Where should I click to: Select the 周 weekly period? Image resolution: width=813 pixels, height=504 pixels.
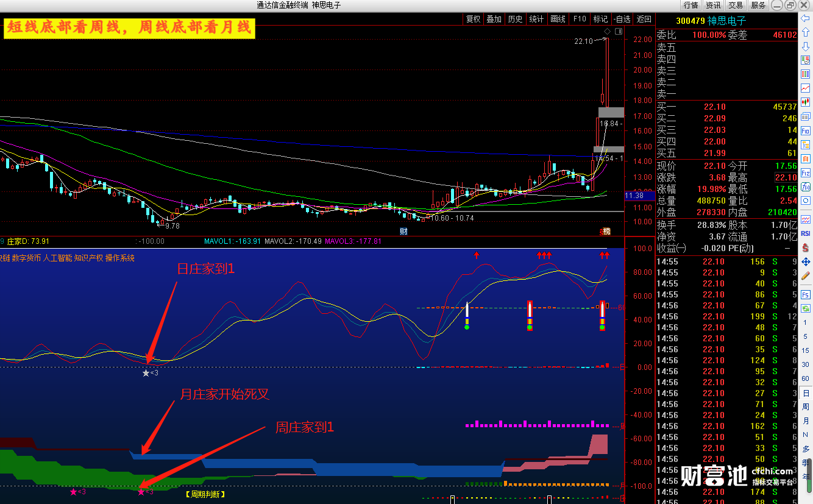[x=806, y=407]
